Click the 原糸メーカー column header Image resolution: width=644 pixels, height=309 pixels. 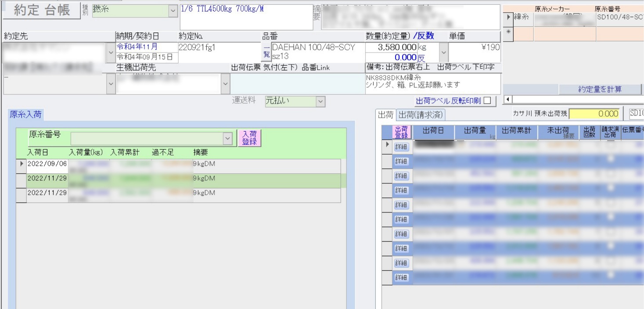pos(552,9)
